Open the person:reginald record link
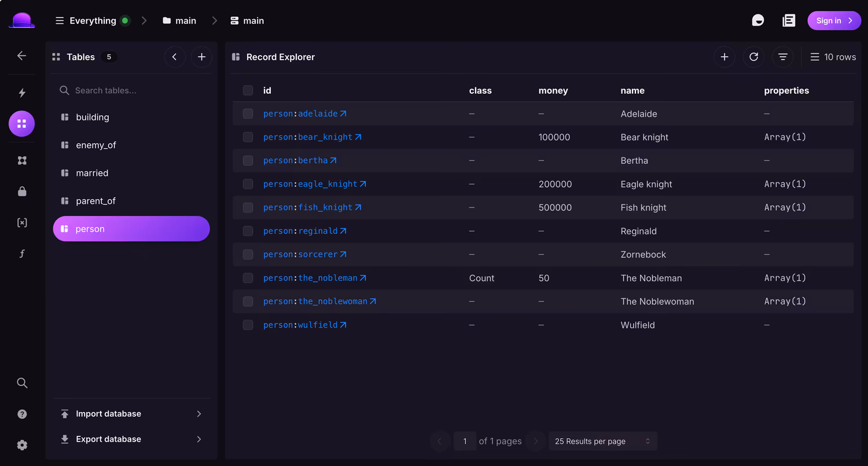Viewport: 868px width, 466px height. point(305,231)
